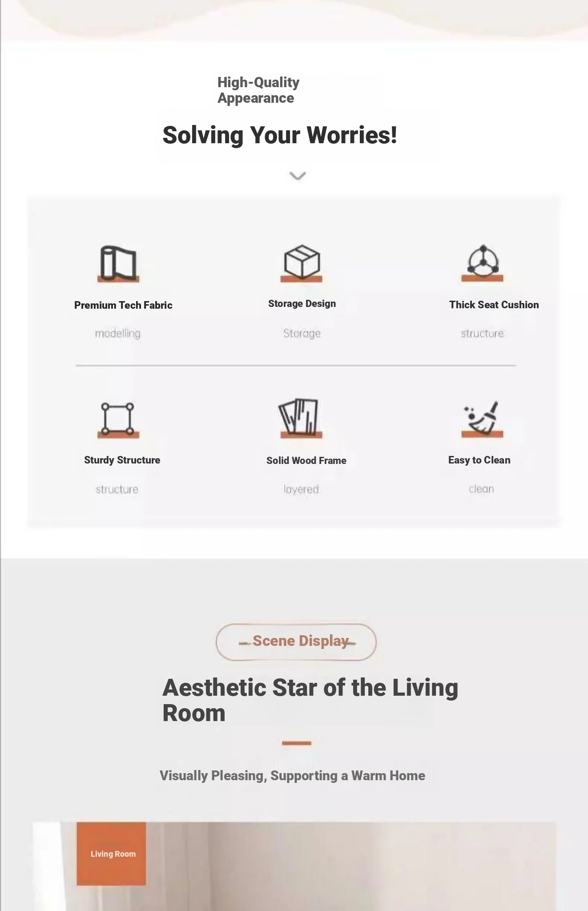This screenshot has height=911, width=588.
Task: Click the High-Quality Appearance subtitle
Action: click(258, 90)
